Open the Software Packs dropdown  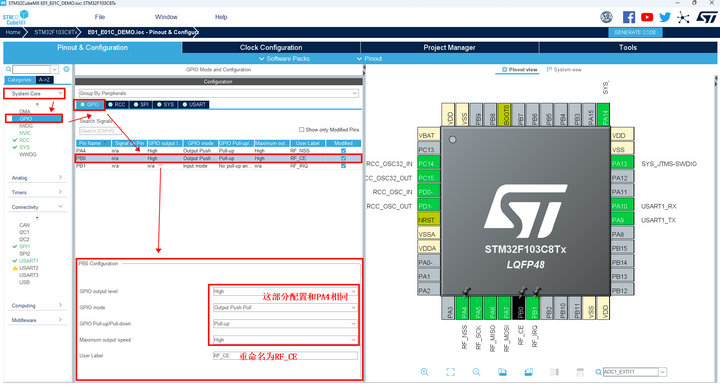(284, 59)
